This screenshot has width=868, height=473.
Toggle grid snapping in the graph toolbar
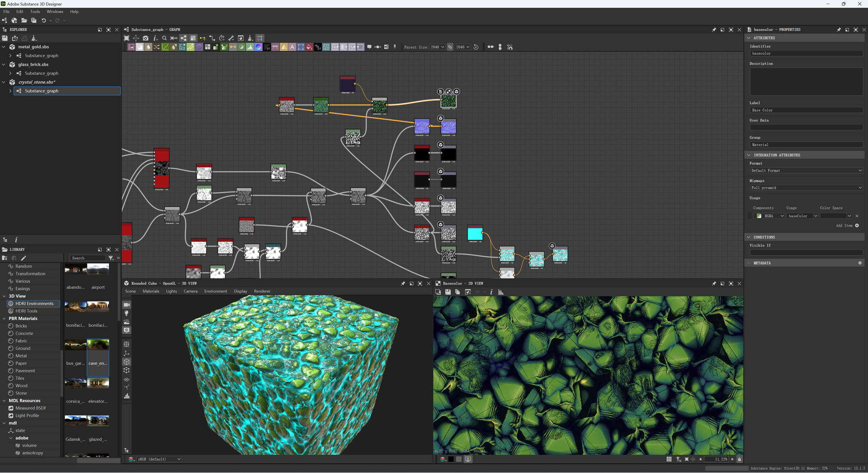[x=259, y=39]
